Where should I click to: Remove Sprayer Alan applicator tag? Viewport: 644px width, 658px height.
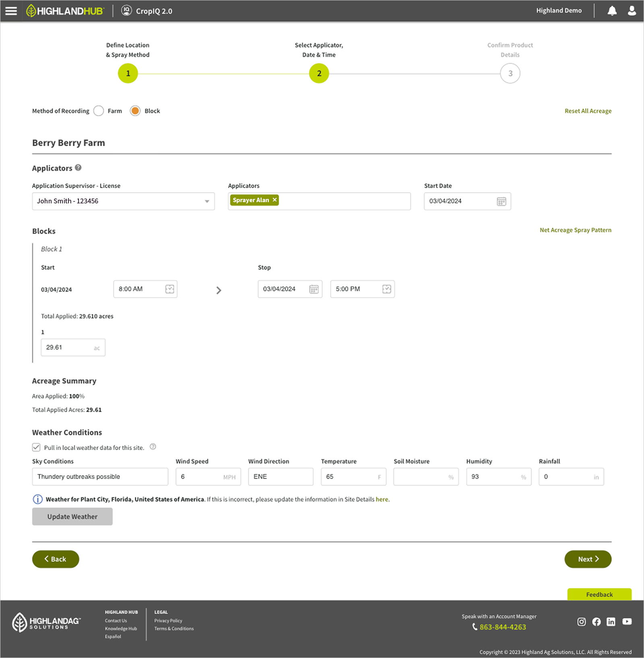click(275, 200)
